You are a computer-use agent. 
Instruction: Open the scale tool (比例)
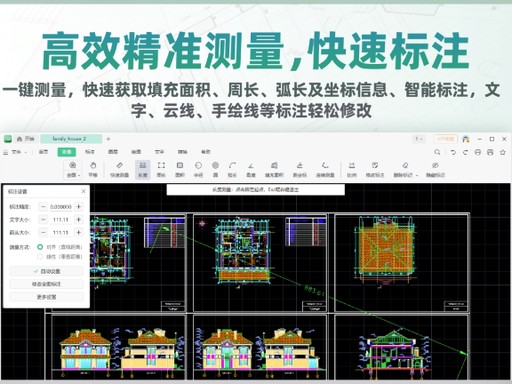(352, 169)
